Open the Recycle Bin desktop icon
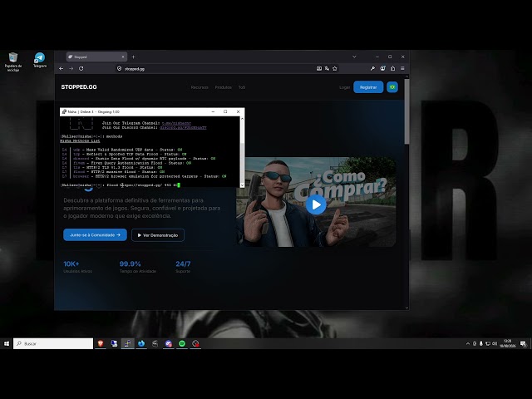The height and width of the screenshot is (399, 532). [13, 62]
